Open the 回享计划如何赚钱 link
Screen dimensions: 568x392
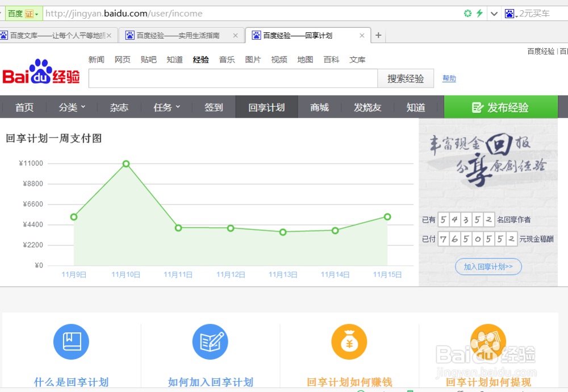point(349,382)
